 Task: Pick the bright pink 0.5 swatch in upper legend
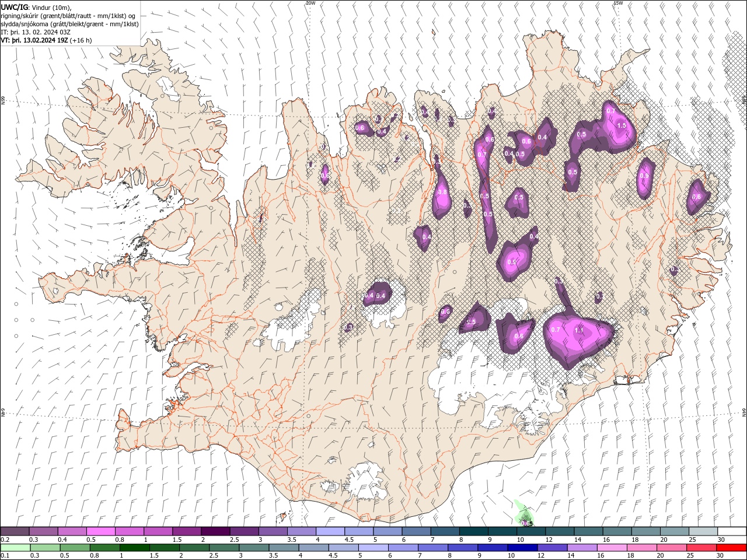[100, 531]
